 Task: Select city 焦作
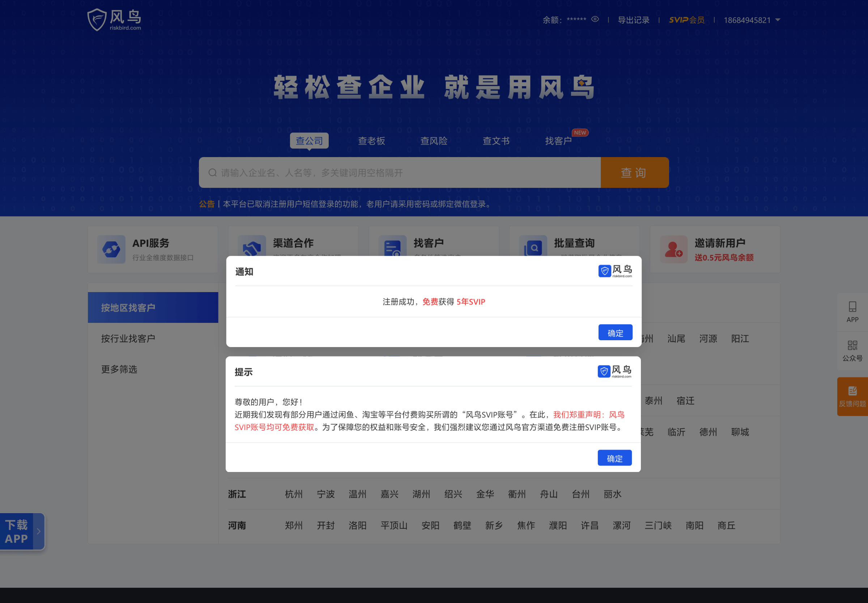coord(526,525)
